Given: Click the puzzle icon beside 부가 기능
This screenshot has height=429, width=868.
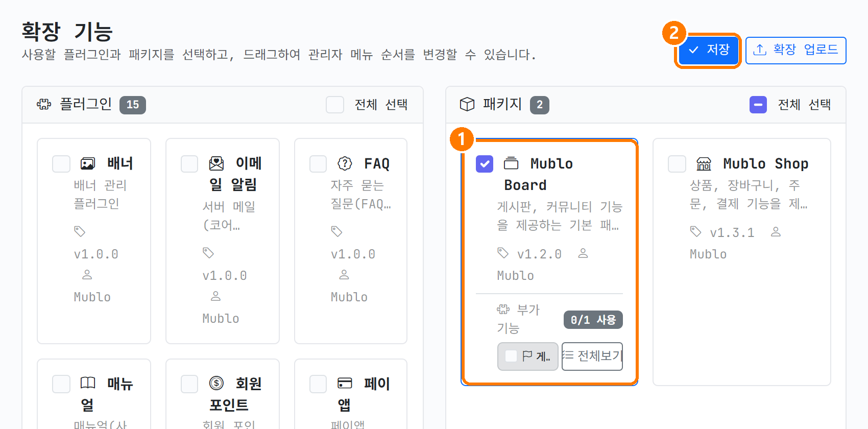Looking at the screenshot, I should click(503, 309).
